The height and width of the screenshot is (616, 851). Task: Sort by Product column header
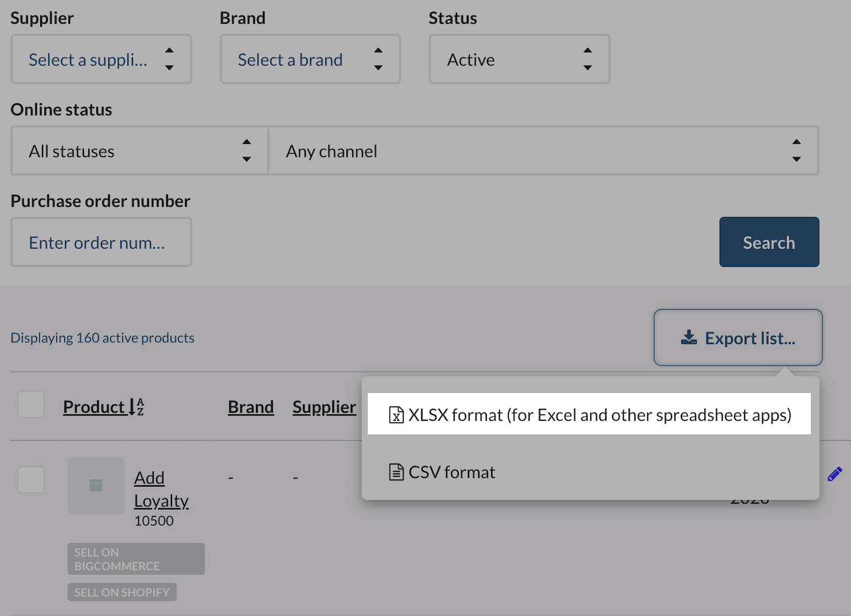click(x=94, y=406)
